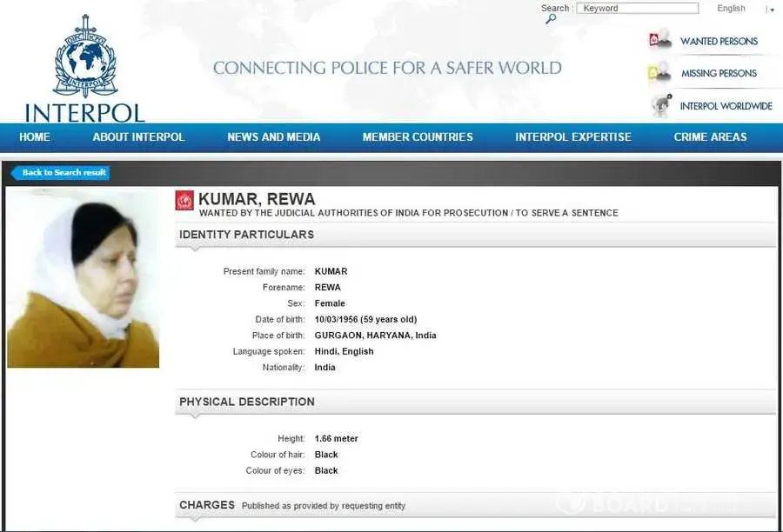Image resolution: width=783 pixels, height=532 pixels.
Task: Click the INTERPOL globe logo
Action: (x=85, y=56)
